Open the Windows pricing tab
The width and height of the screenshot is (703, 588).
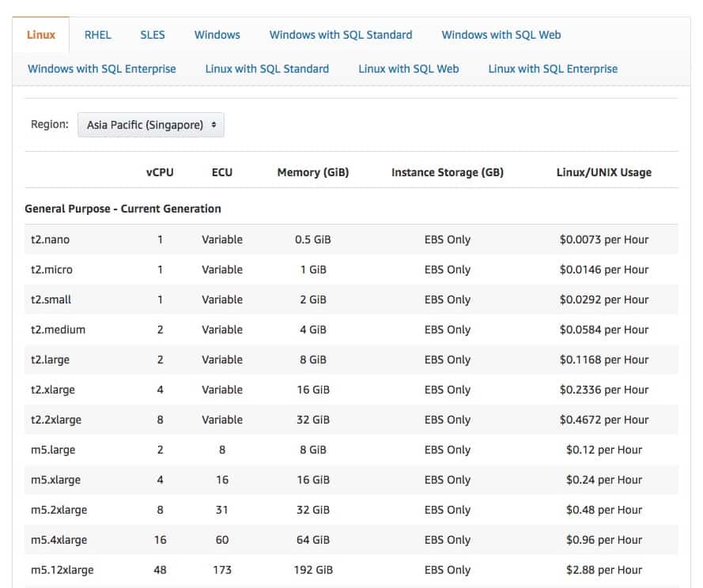tap(217, 35)
